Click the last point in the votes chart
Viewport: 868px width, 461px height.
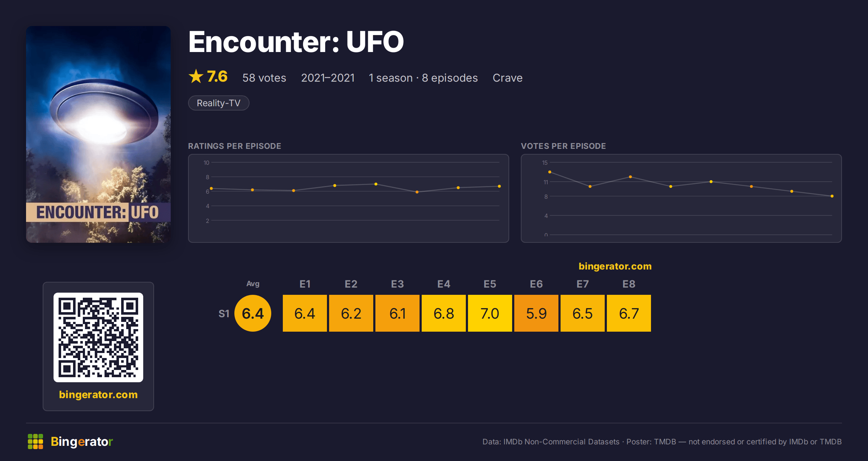[832, 196]
